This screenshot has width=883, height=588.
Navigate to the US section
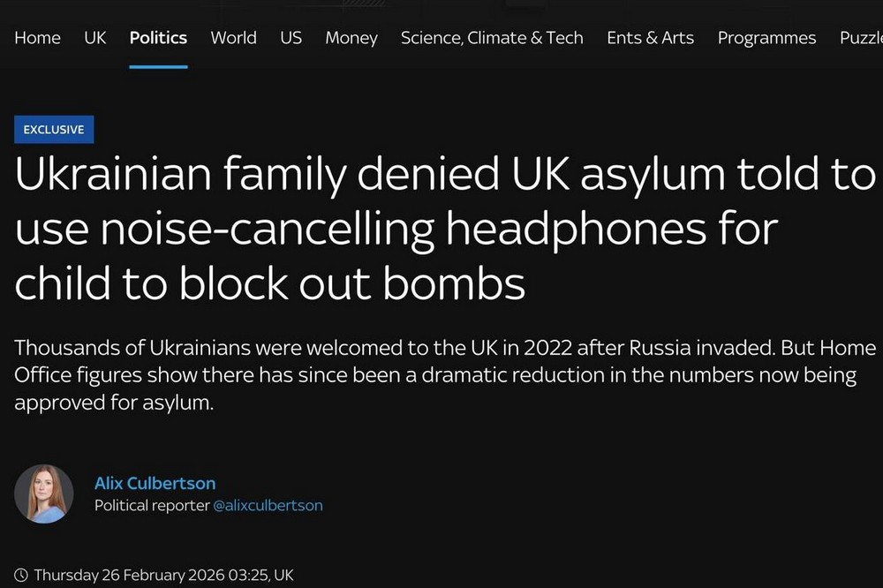pyautogui.click(x=291, y=38)
